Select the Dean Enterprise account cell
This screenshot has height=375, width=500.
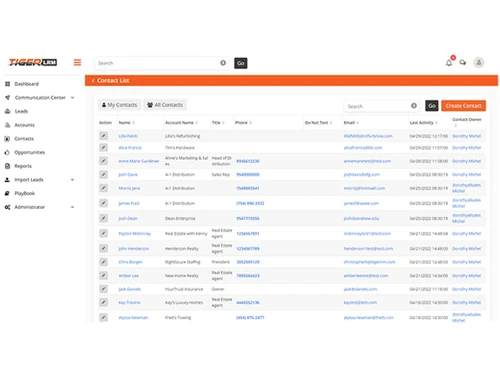point(180,219)
